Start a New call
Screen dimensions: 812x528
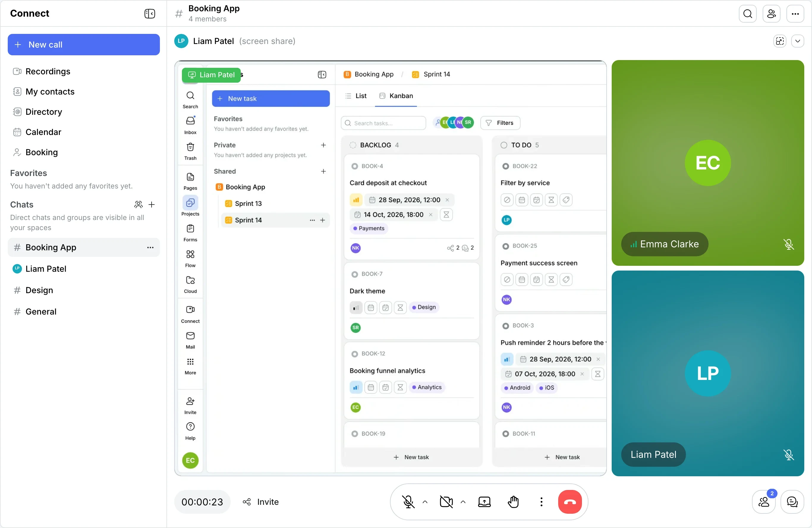coord(84,45)
